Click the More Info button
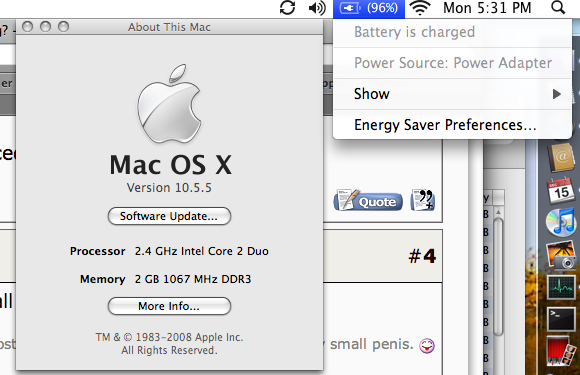580x375 pixels. coord(169,306)
